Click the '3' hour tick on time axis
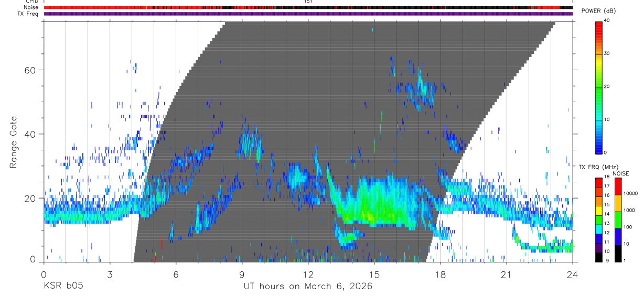 110,274
